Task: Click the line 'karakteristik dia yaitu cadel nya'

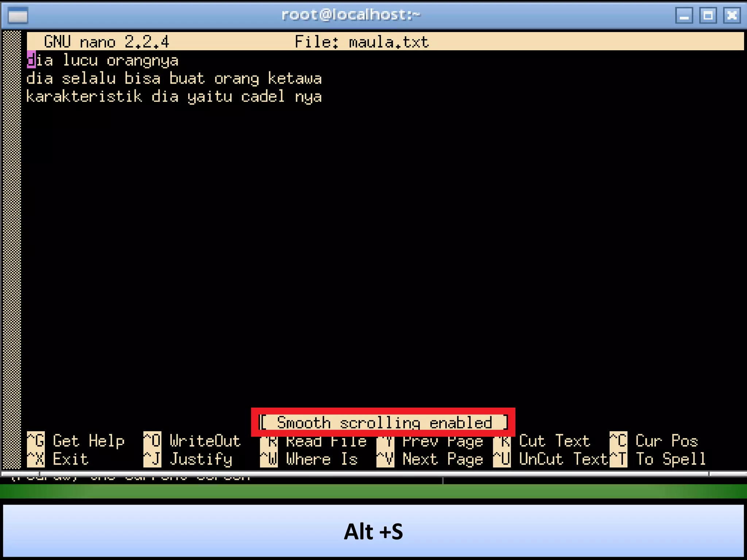Action: click(x=174, y=97)
